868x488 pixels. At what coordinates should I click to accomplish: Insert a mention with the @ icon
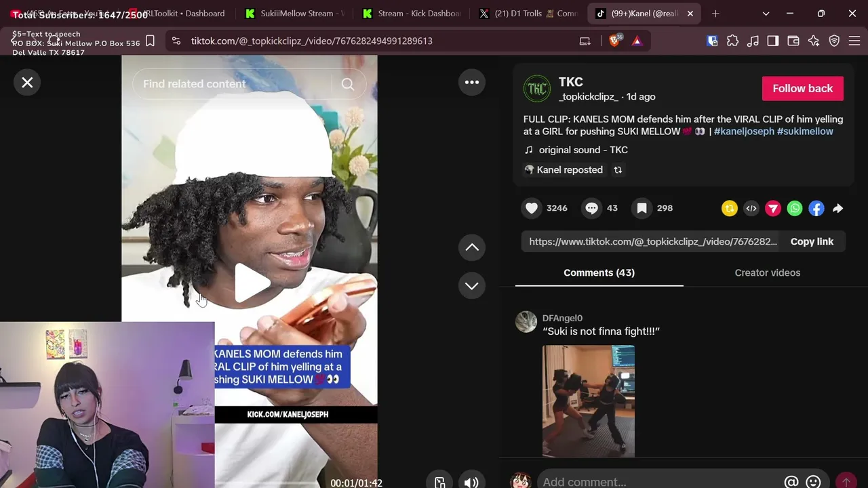(791, 482)
